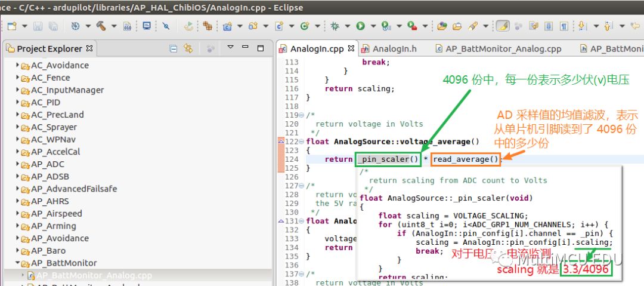The width and height of the screenshot is (644, 286).
Task: Minimize the Project Explorer view
Action: point(245,47)
